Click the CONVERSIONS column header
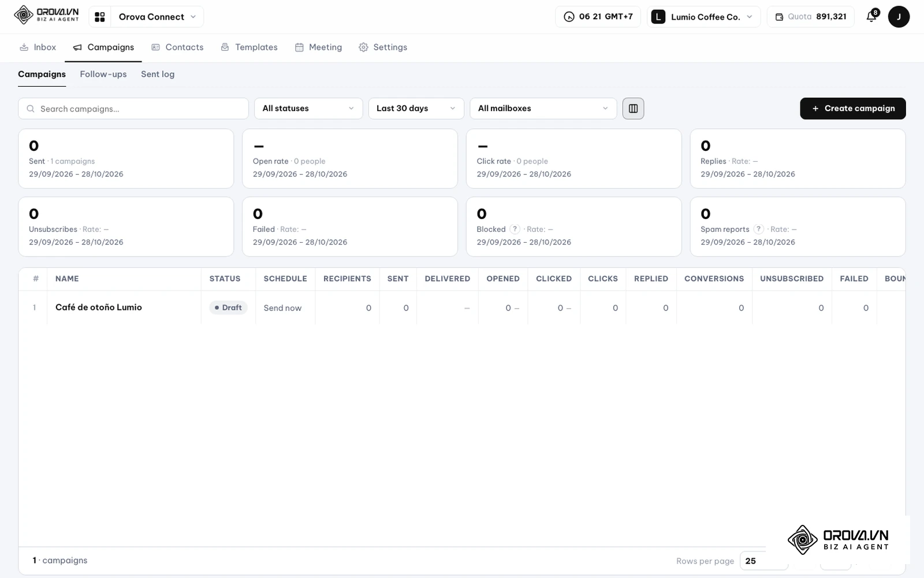The image size is (924, 578). tap(714, 279)
